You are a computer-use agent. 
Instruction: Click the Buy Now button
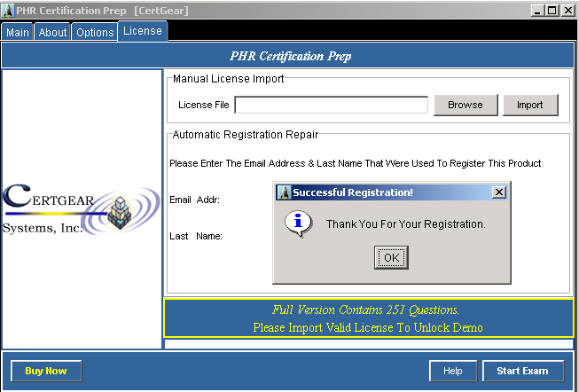46,371
